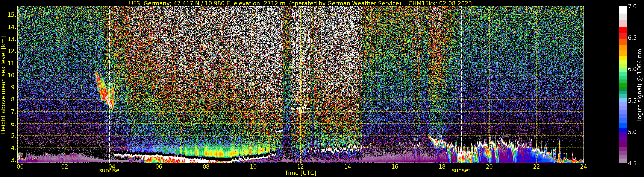Click the '9.' height tick label
Screen dimensions: 644x177
coord(14,87)
